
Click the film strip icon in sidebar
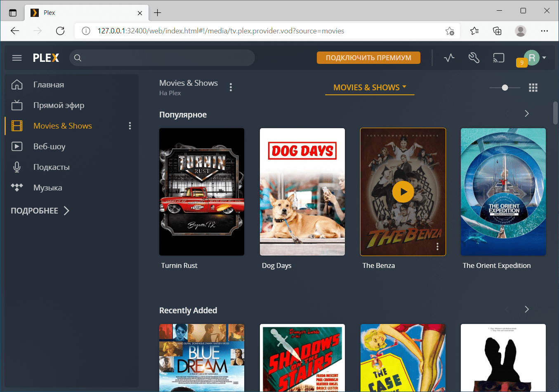click(17, 126)
